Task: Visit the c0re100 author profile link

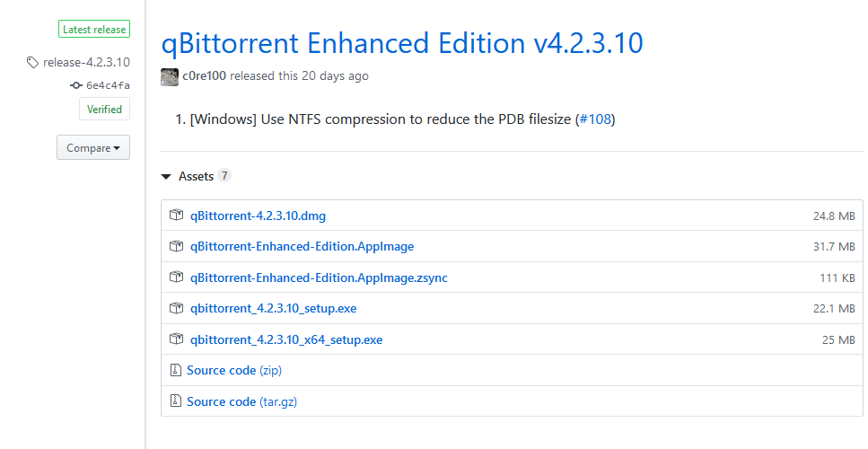Action: (205, 76)
